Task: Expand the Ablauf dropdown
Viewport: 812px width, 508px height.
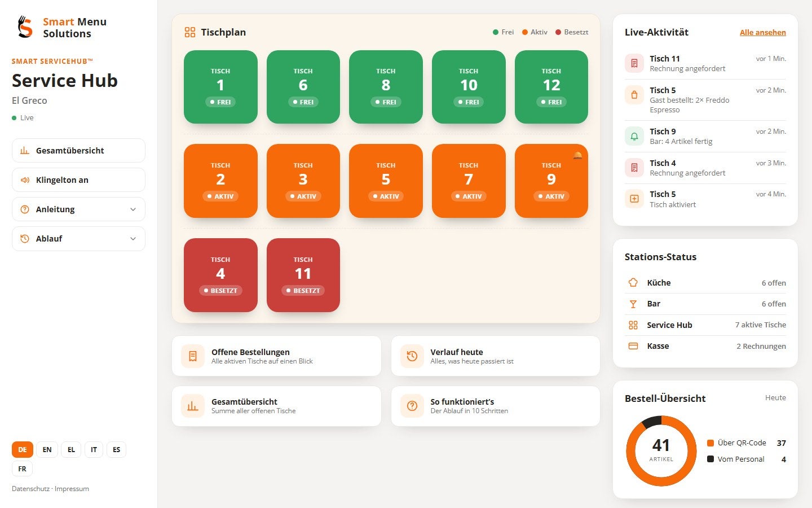Action: 78,239
